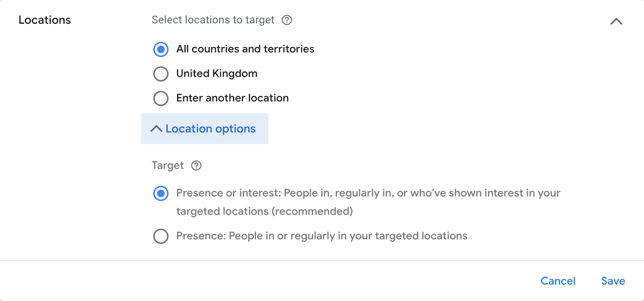The image size is (644, 301).
Task: Select the All countries and territories radio button
Action: pos(161,49)
